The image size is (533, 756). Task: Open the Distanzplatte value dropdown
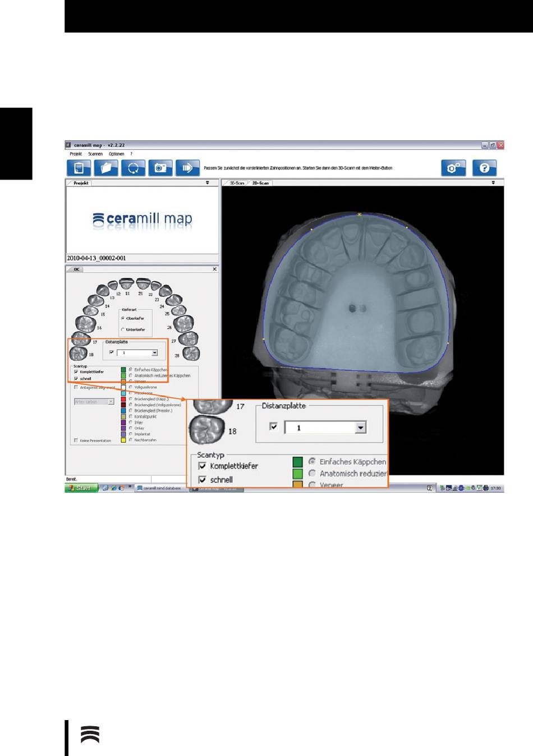pos(155,353)
